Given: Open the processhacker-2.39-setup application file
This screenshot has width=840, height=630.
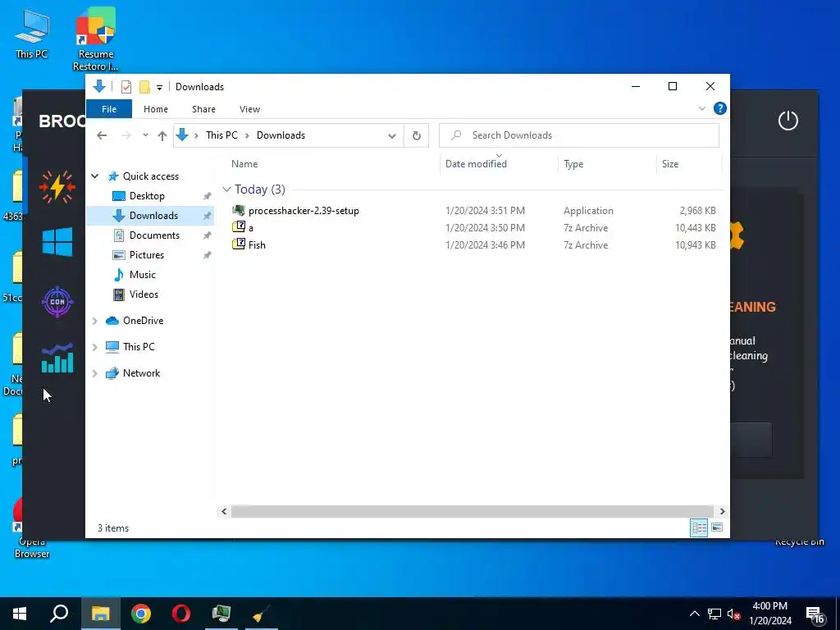Looking at the screenshot, I should click(304, 211).
